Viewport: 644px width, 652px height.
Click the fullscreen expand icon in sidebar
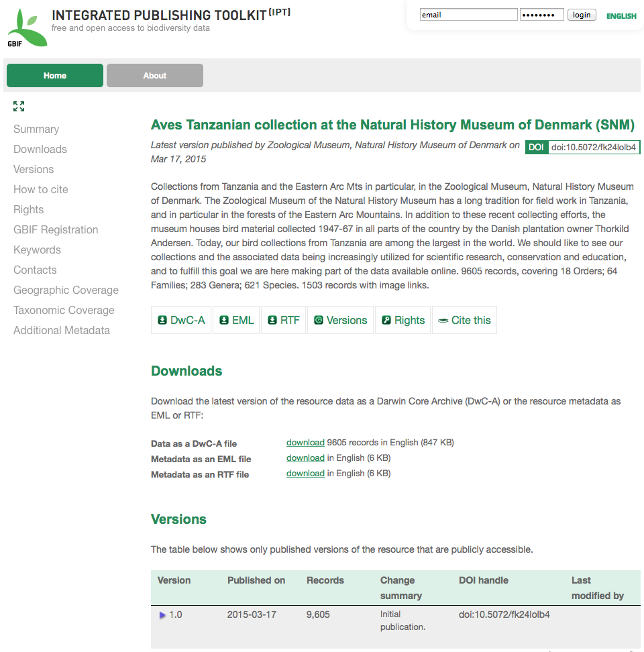tap(19, 106)
